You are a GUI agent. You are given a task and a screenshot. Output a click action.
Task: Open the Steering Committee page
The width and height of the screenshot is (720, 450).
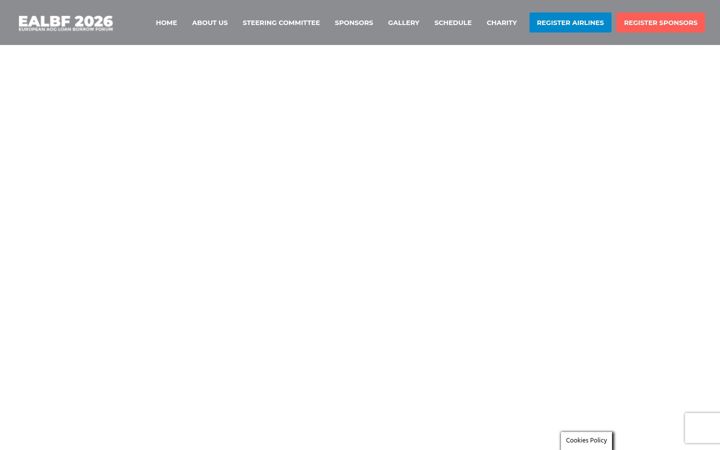[281, 22]
